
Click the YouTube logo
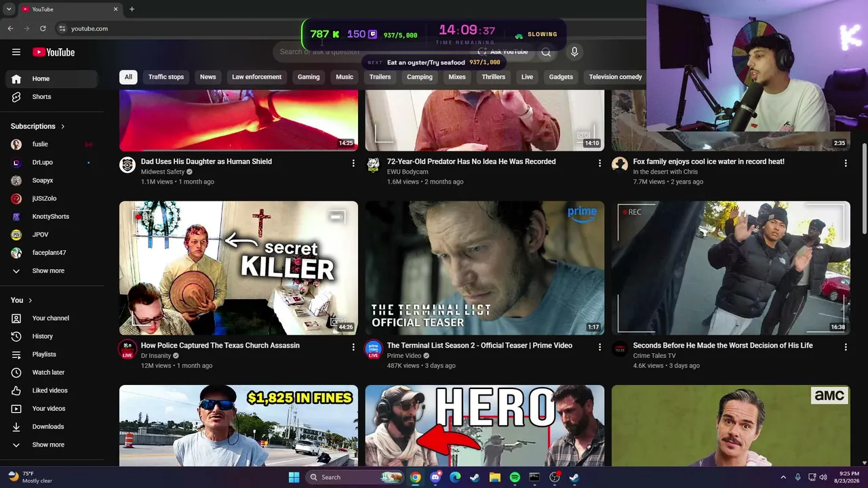[x=54, y=52]
